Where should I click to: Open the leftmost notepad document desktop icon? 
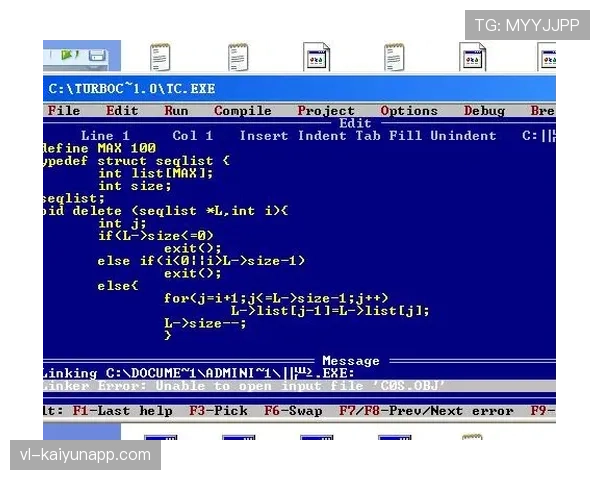point(160,57)
